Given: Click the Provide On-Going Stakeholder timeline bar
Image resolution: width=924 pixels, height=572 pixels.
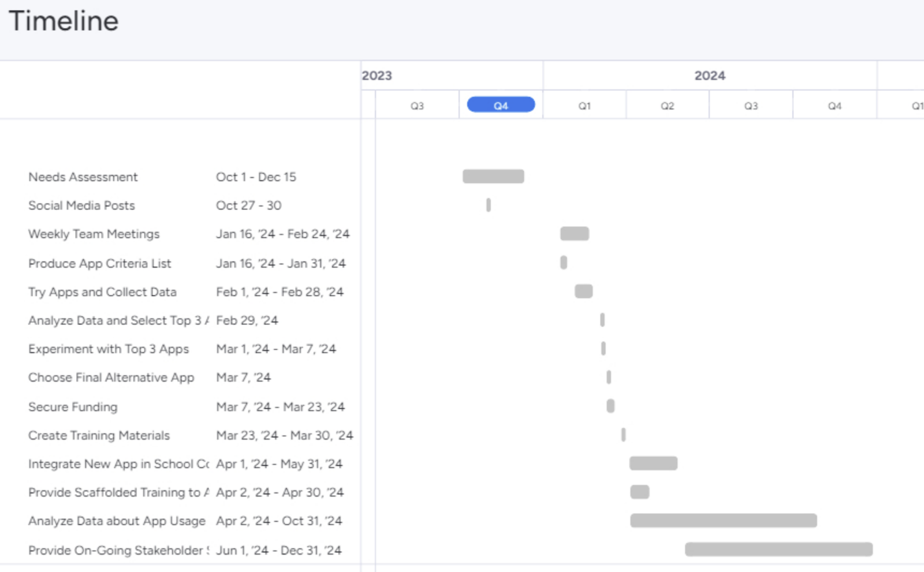Looking at the screenshot, I should (778, 549).
